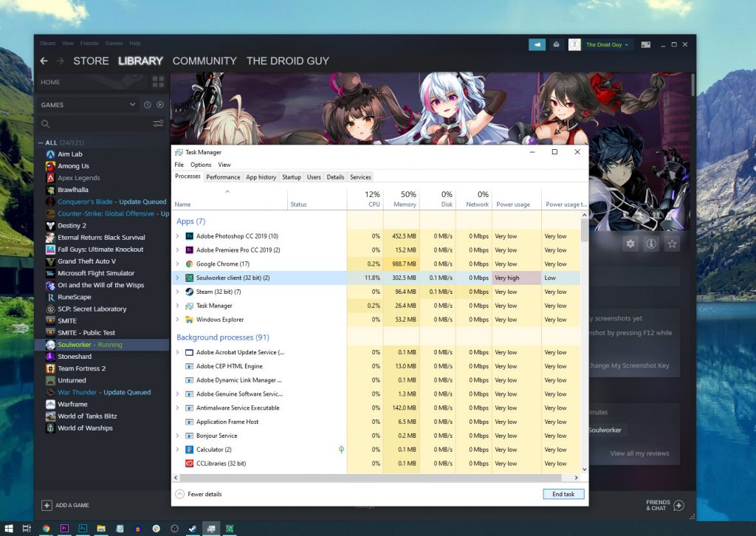
Task: Open Friends & Chat plus icon
Action: 678,505
